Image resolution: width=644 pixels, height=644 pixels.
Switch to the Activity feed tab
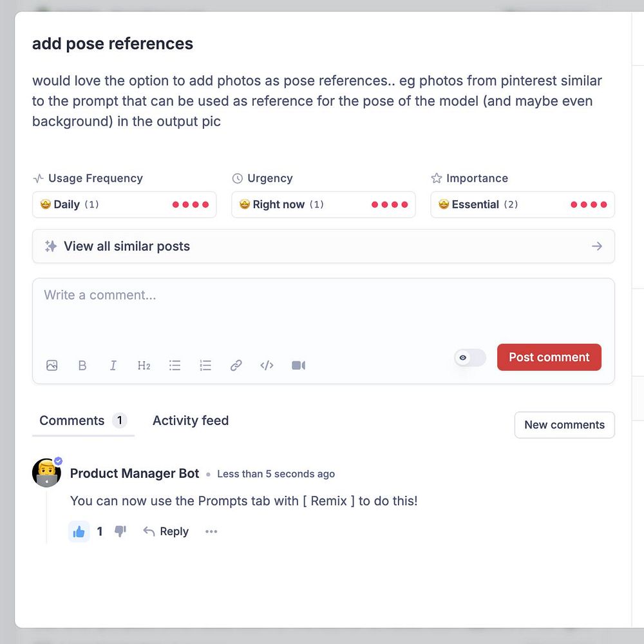(191, 421)
